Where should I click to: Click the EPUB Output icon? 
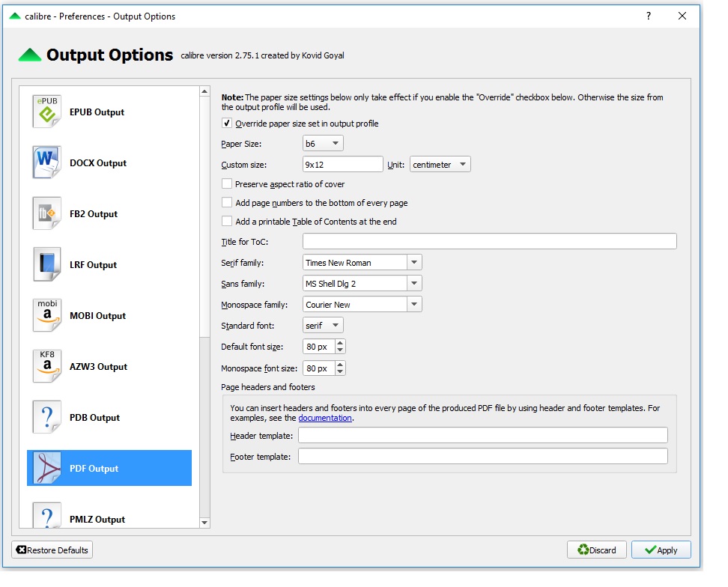pos(47,112)
